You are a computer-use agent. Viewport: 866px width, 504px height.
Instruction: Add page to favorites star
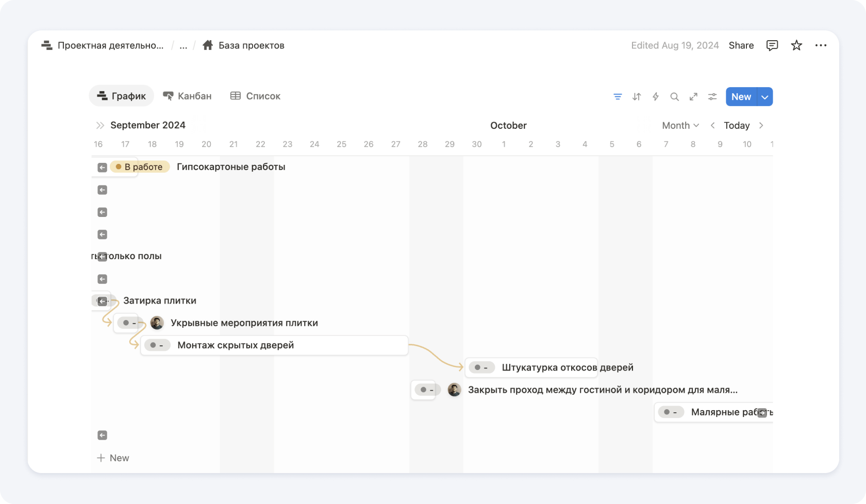796,45
